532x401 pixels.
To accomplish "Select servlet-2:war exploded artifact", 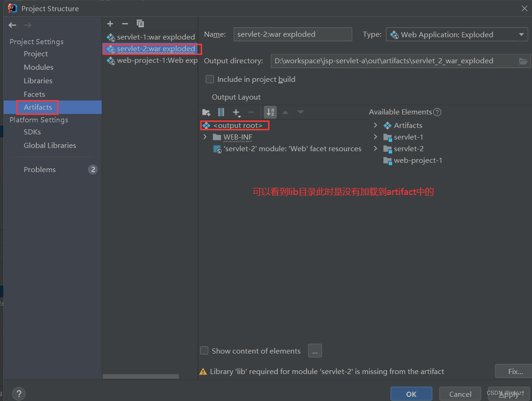I will 150,49.
